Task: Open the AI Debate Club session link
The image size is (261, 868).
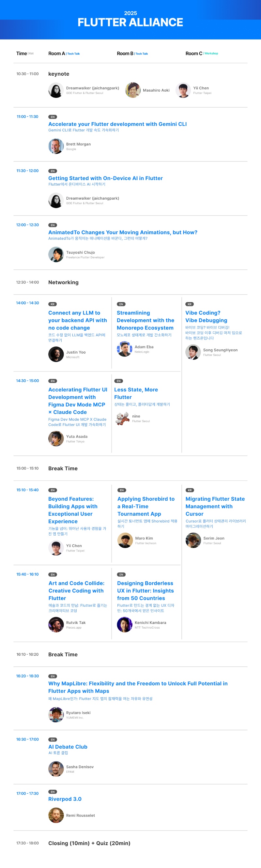Action: pos(68,747)
